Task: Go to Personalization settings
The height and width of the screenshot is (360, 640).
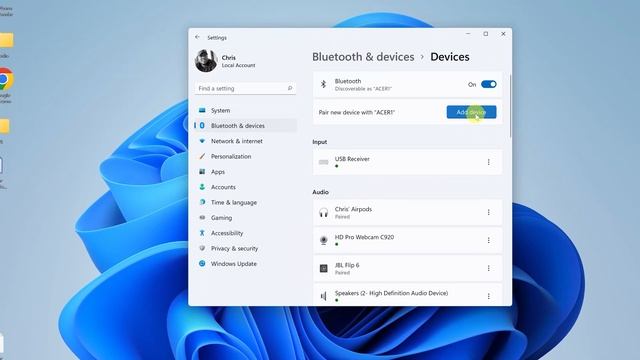Action: 245,156
